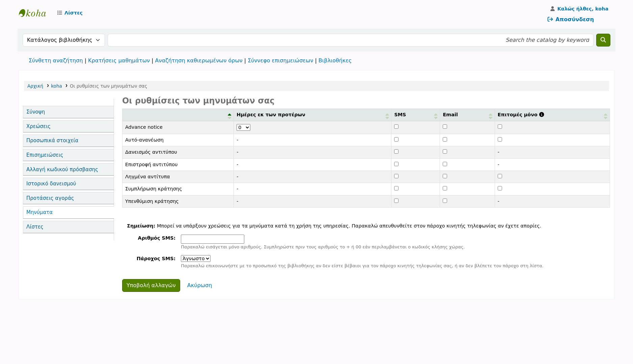Enable Email for Υπενθύμιση κράτησης
633x364 pixels.
pos(445,201)
